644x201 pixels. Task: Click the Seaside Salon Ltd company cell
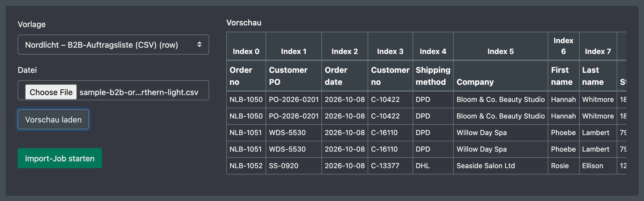click(x=501, y=166)
